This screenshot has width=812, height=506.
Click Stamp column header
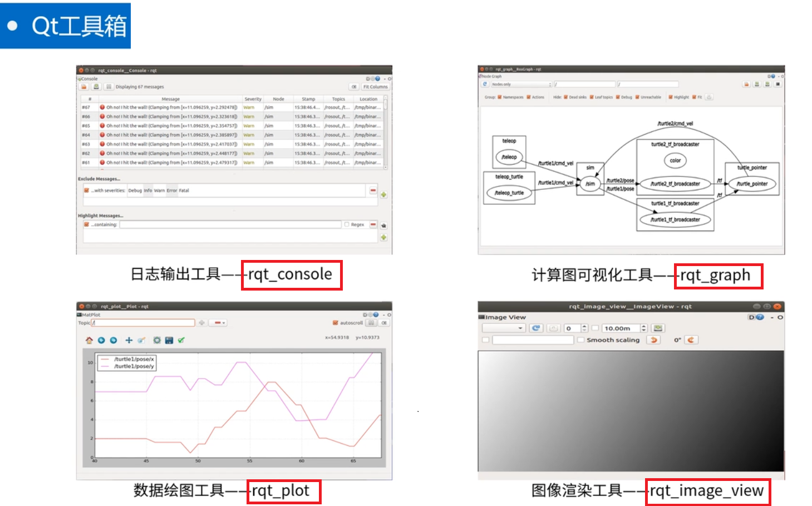coord(308,99)
